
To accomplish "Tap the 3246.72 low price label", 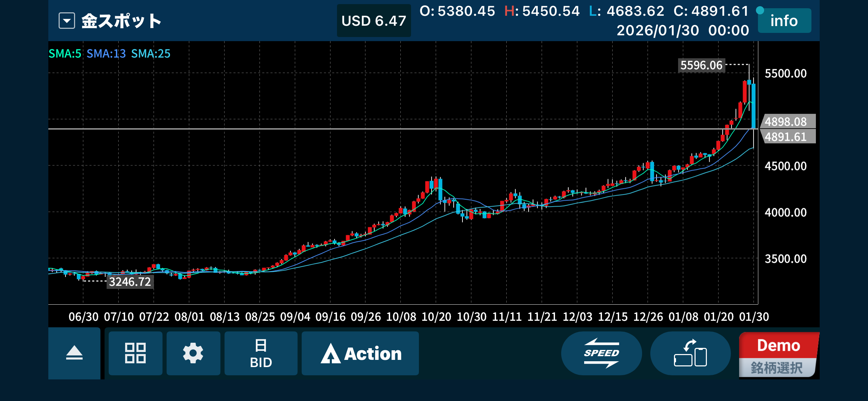I will tap(130, 282).
